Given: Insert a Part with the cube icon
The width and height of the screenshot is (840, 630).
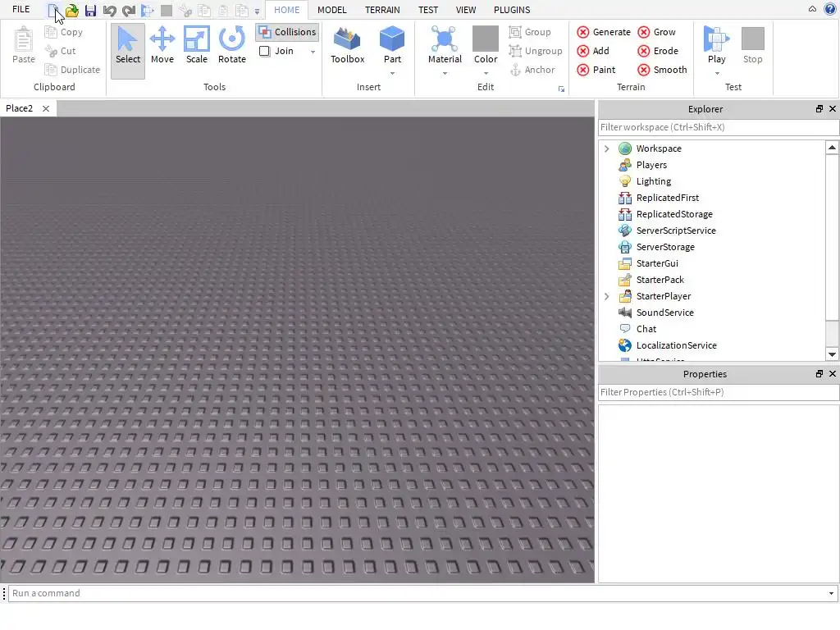Looking at the screenshot, I should [x=392, y=39].
